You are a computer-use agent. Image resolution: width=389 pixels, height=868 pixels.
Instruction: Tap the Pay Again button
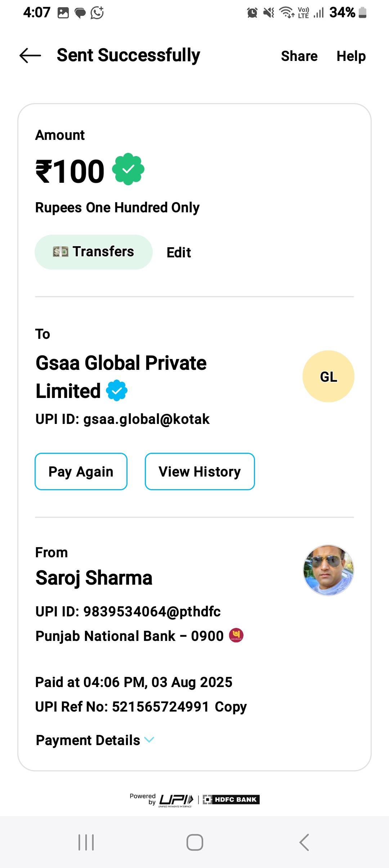81,471
